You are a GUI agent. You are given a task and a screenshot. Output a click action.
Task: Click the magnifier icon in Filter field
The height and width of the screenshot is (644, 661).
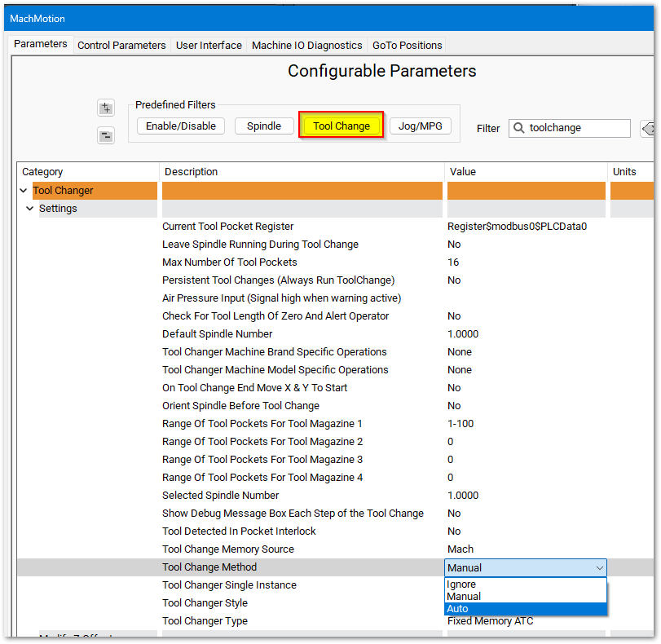pyautogui.click(x=519, y=128)
